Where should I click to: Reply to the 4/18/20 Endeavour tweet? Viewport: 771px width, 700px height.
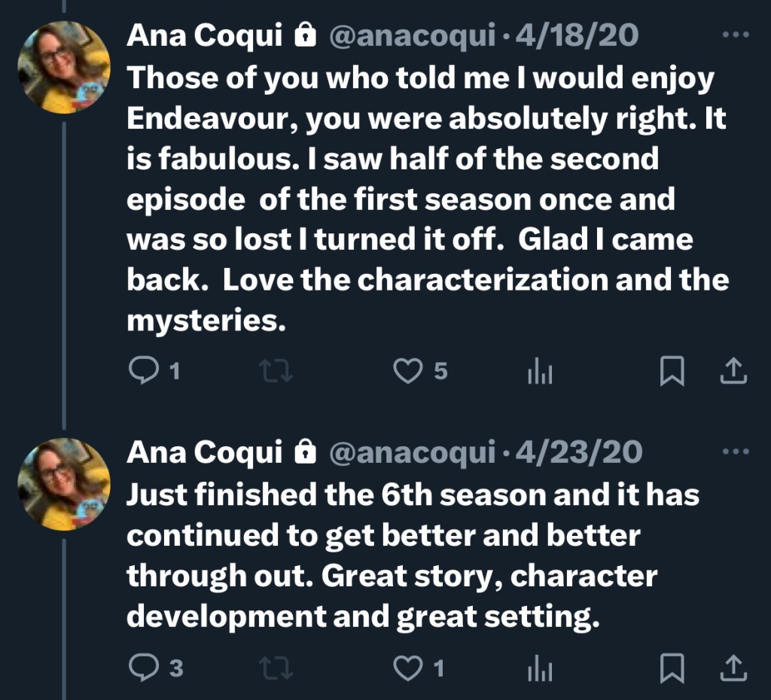(x=142, y=371)
